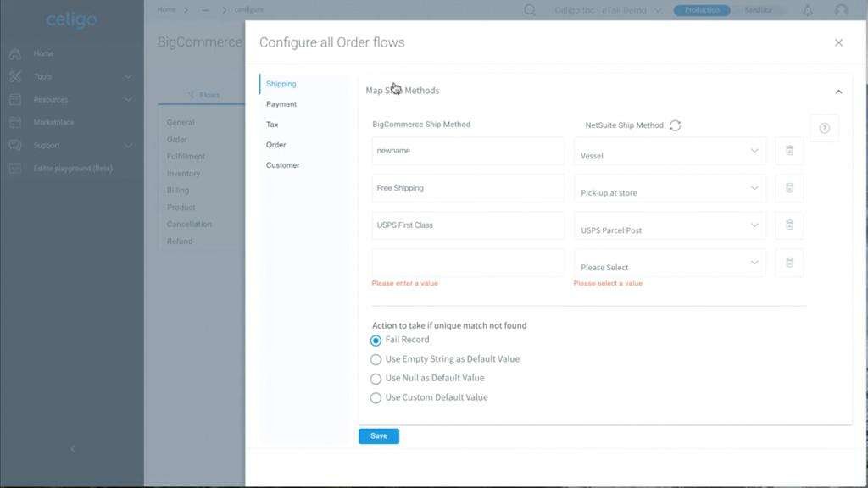Select Use Custom Default Value
The width and height of the screenshot is (868, 488).
(376, 398)
